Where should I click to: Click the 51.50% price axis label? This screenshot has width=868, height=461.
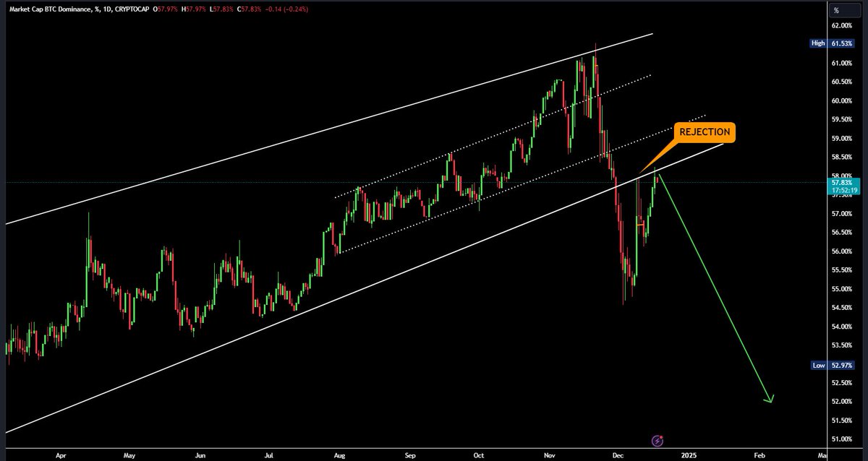click(x=841, y=421)
